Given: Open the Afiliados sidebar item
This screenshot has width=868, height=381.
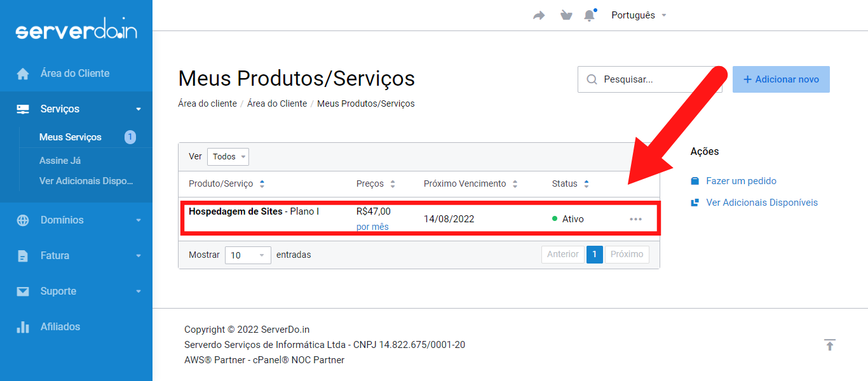Looking at the screenshot, I should click(x=60, y=327).
